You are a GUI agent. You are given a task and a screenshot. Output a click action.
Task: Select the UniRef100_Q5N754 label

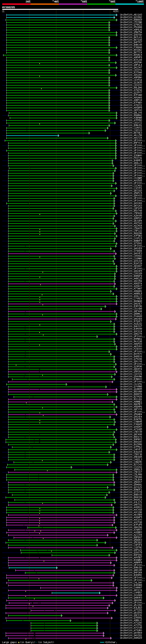tap(131, 32)
